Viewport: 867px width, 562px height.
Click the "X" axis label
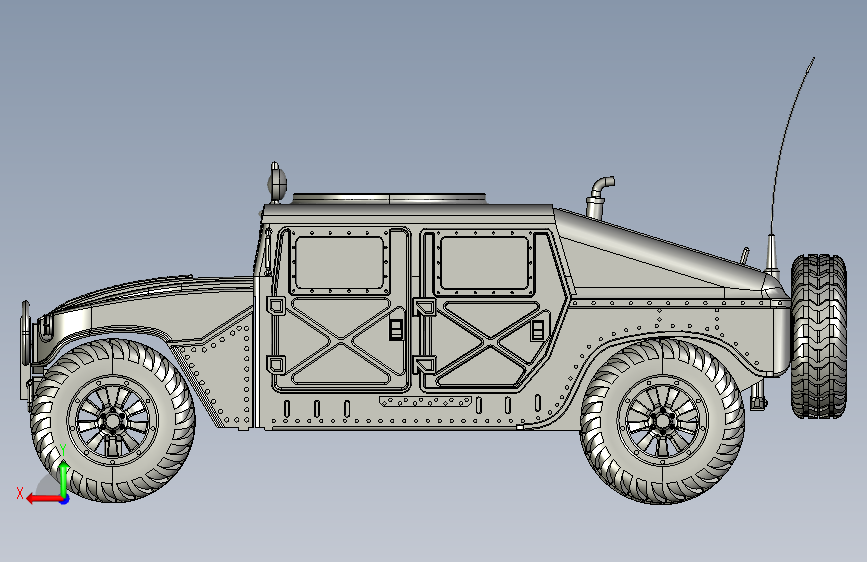pyautogui.click(x=20, y=493)
